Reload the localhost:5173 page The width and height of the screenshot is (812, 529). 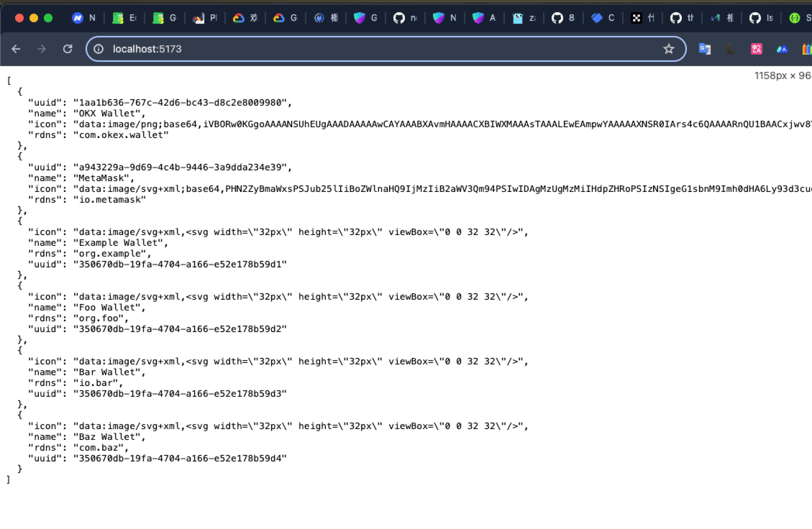coord(68,49)
